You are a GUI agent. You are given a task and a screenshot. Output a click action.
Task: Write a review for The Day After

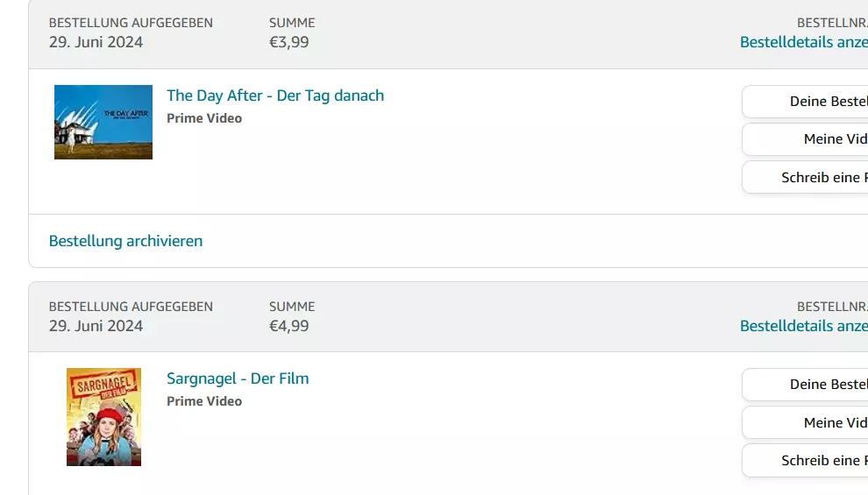[x=805, y=177]
